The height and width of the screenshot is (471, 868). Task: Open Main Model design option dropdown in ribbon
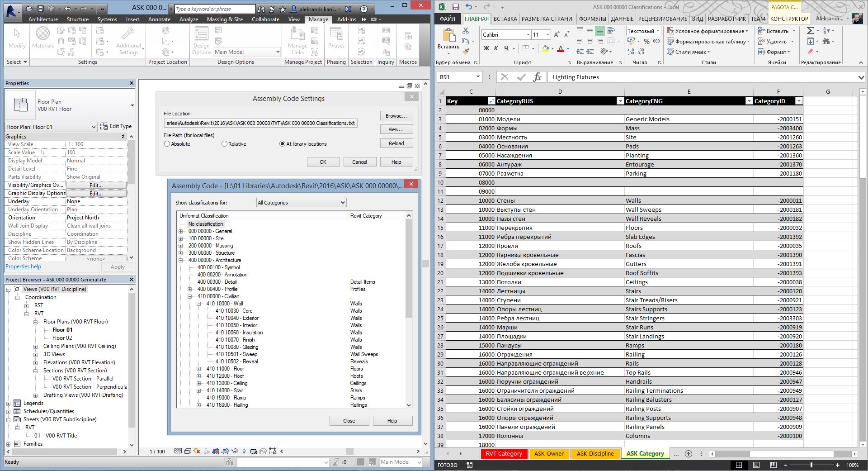[x=247, y=52]
